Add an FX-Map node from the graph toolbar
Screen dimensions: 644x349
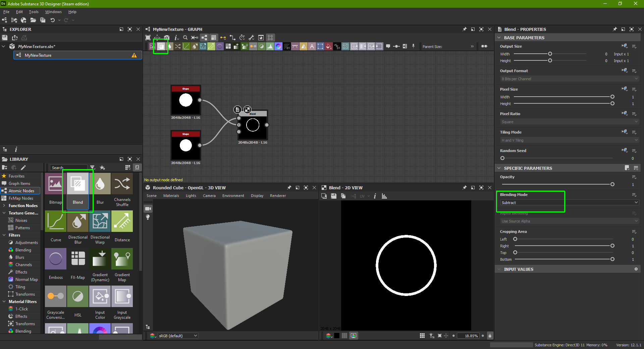228,46
